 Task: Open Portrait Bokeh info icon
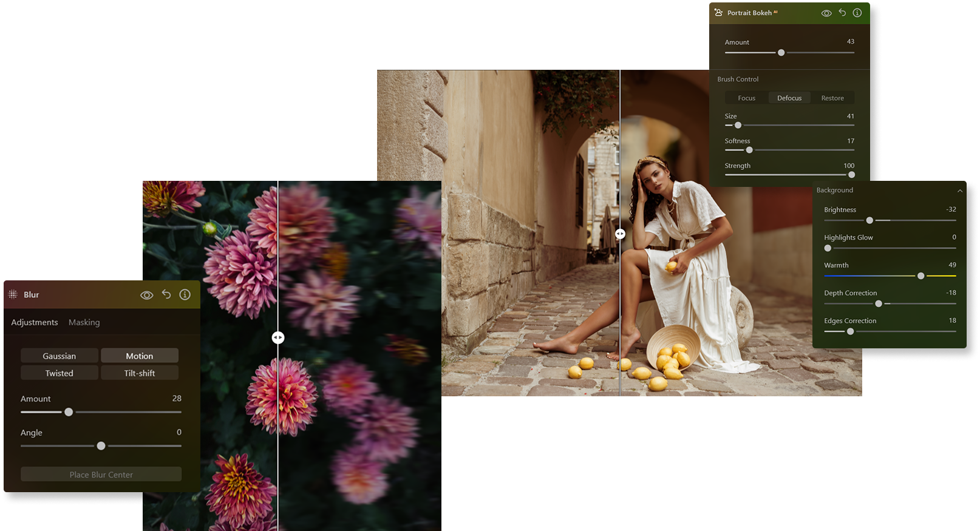[x=857, y=12]
